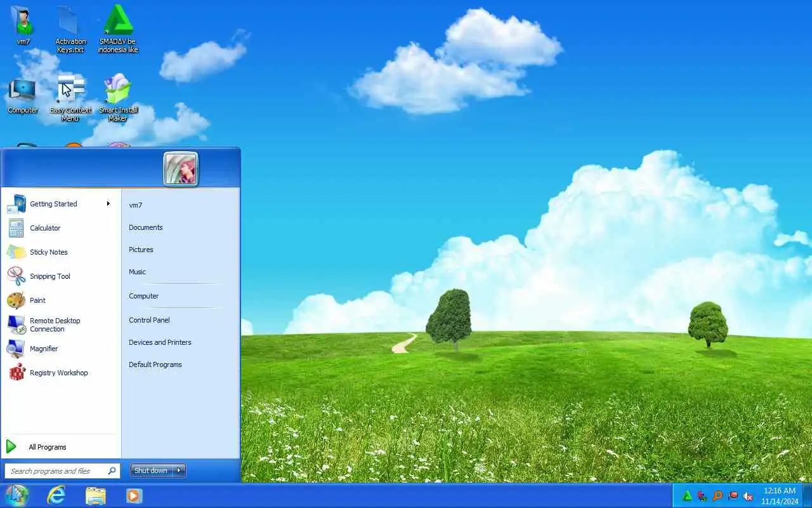Select the SMADAV desktop shortcut
The height and width of the screenshot is (508, 812).
[118, 29]
